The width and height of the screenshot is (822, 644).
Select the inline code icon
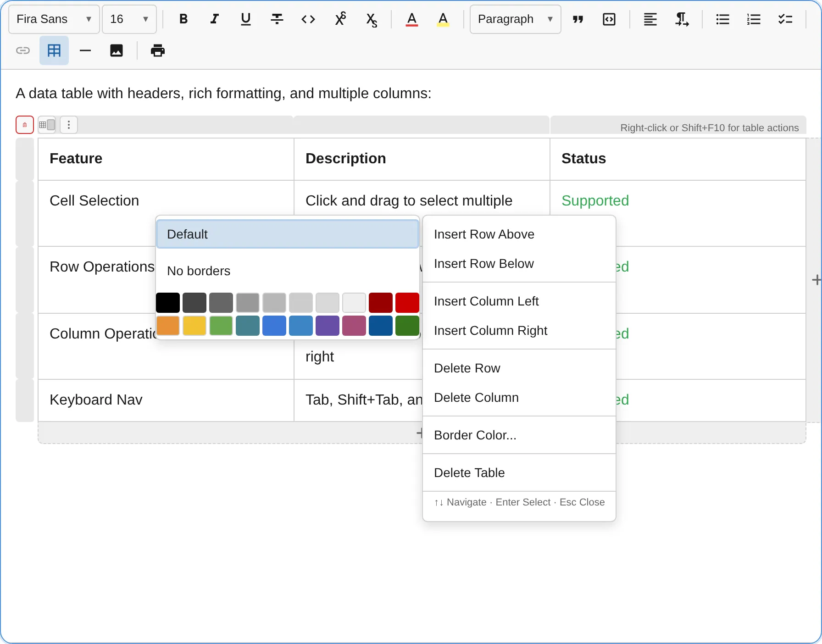[x=308, y=19]
